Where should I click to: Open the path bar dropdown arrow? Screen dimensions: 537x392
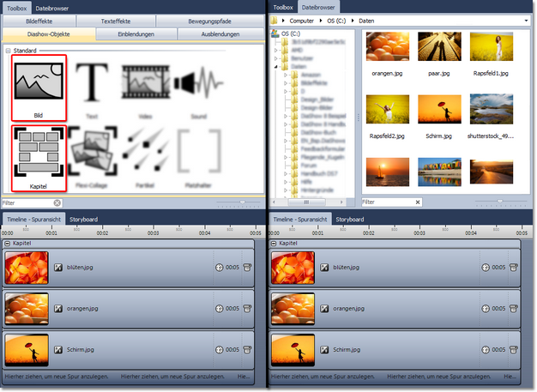click(526, 21)
